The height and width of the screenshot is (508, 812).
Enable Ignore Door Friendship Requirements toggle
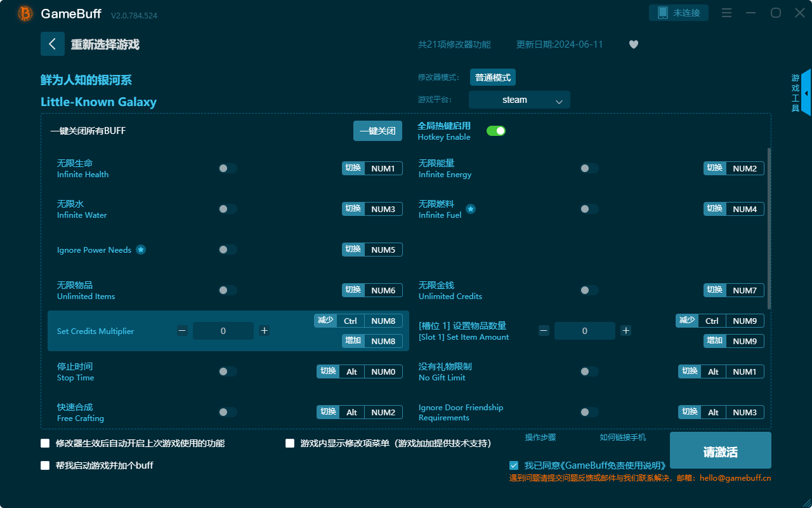pyautogui.click(x=589, y=412)
